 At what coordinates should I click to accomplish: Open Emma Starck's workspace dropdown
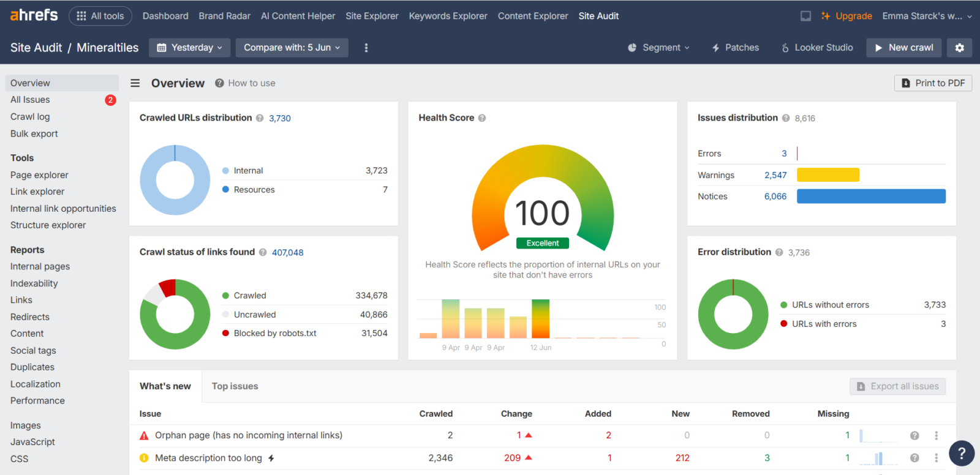(927, 16)
